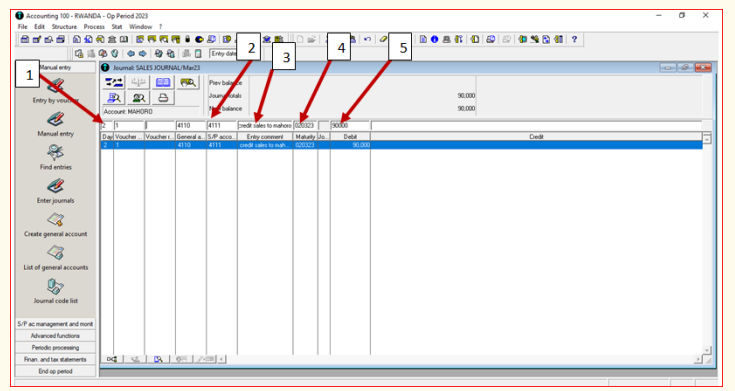Click the S/P account field with 4111
The height and width of the screenshot is (391, 735).
point(222,126)
